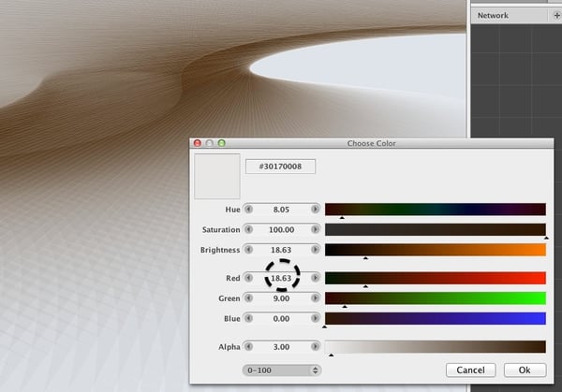Click the Brightness label
This screenshot has width=562, height=392.
[220, 250]
